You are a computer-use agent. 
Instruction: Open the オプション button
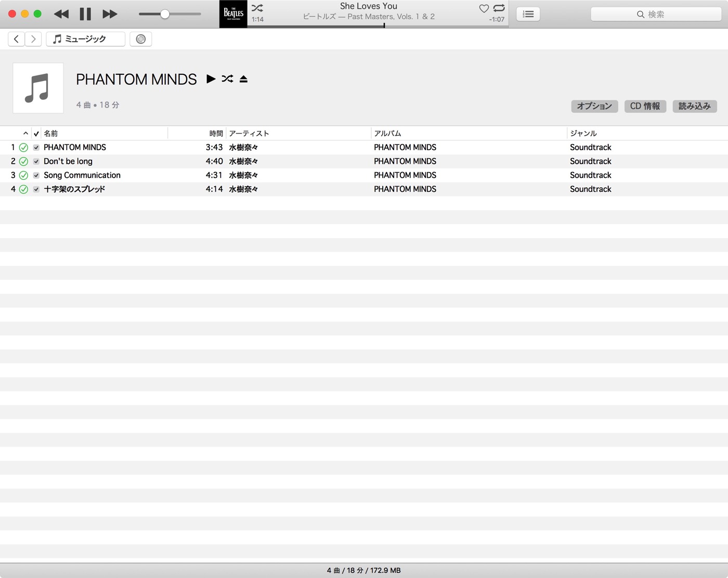595,106
